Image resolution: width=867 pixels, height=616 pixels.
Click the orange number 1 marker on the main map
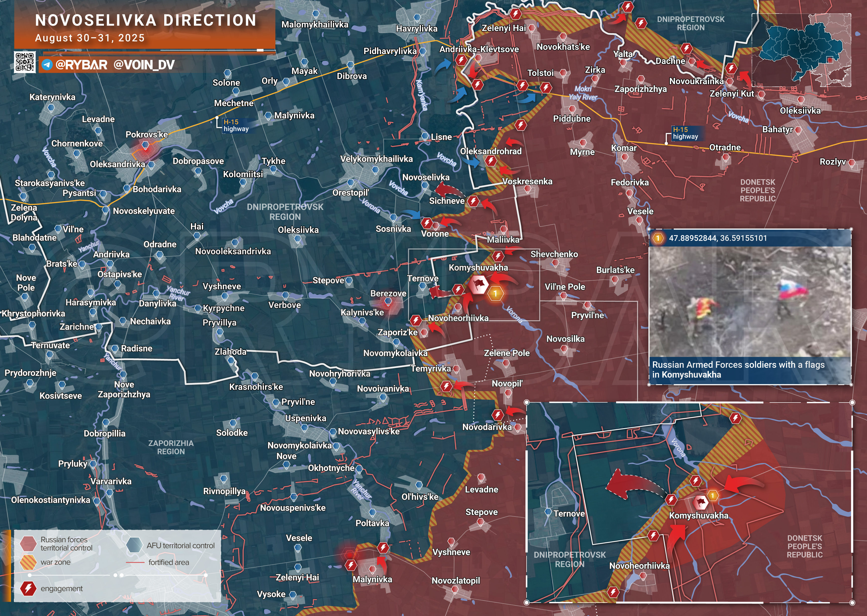(495, 293)
